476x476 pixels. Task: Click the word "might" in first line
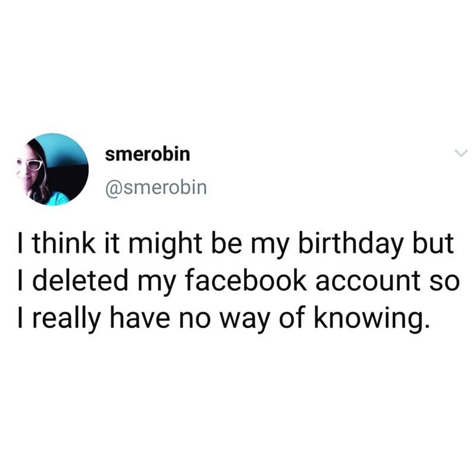165,245
